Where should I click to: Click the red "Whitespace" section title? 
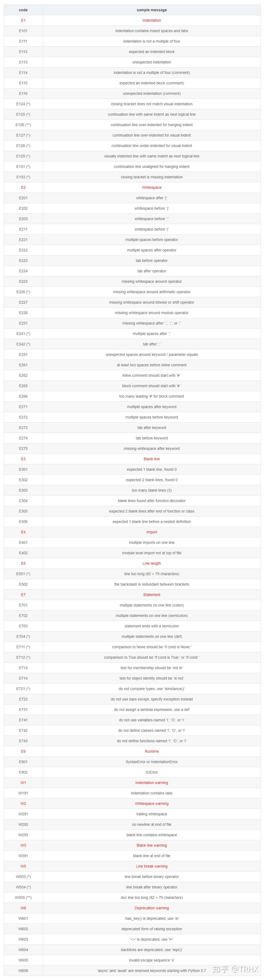151,187
